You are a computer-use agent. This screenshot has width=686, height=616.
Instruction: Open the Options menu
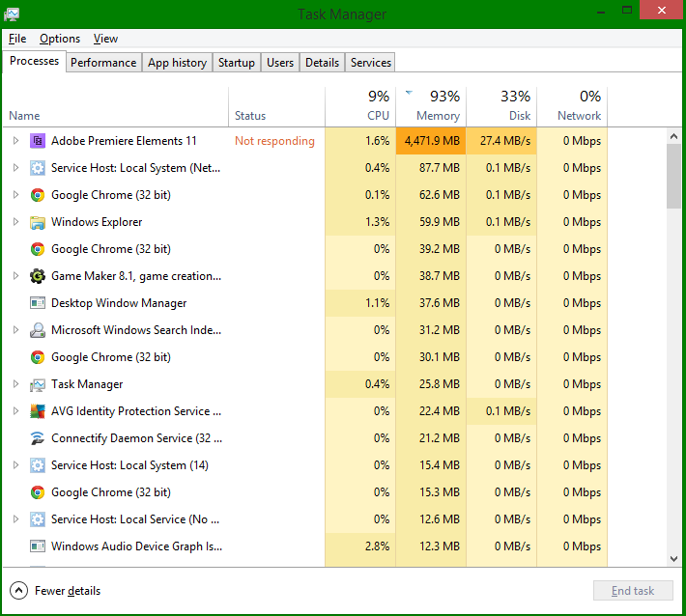(x=60, y=39)
